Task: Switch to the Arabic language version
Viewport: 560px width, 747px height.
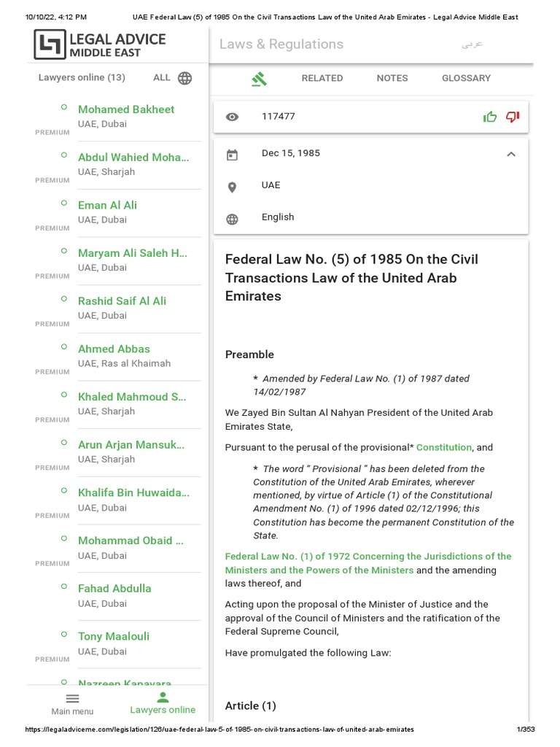Action: [x=472, y=44]
